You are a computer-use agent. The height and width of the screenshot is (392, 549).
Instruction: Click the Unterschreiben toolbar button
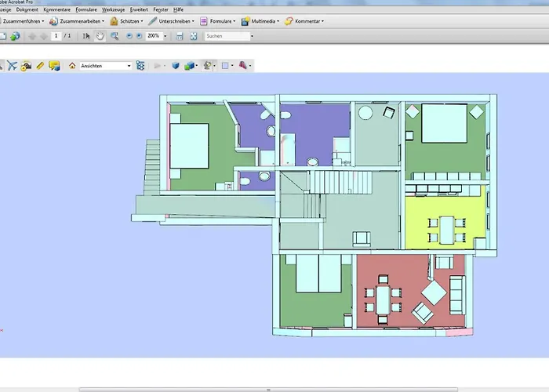171,21
